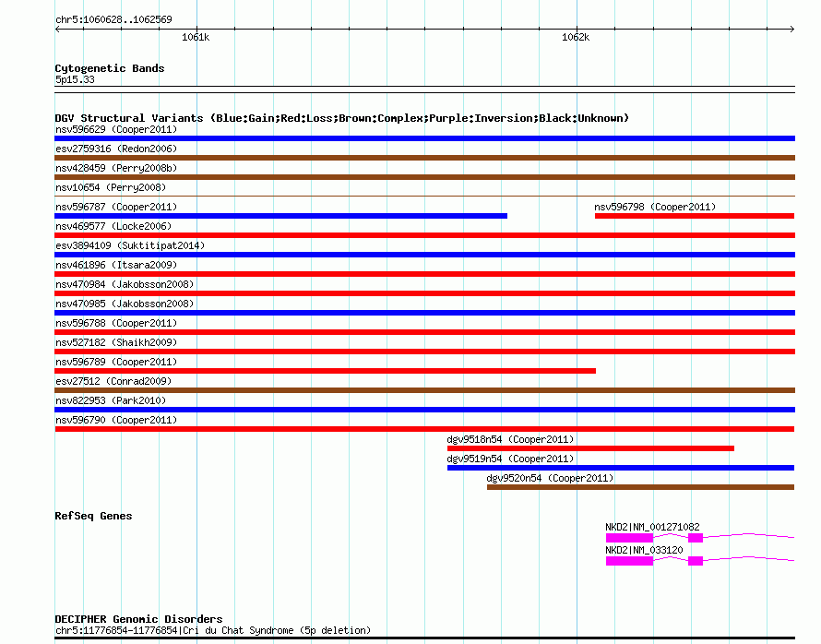821x644 pixels.
Task: Select the nsv461896 (Itsara2009) red bar
Action: [424, 274]
